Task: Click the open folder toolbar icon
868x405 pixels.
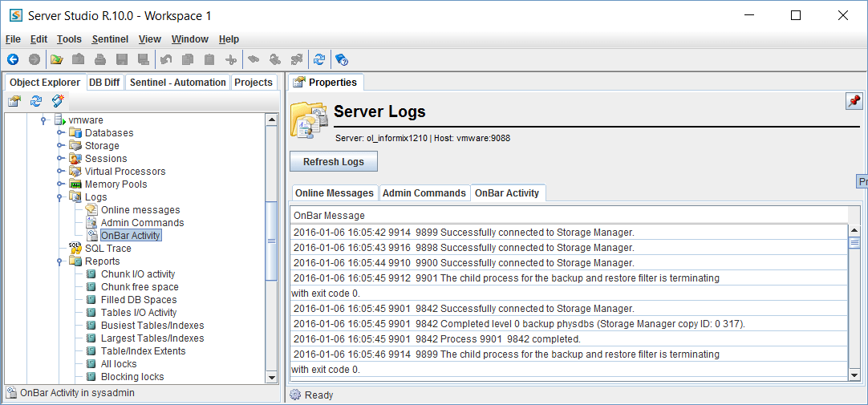Action: pyautogui.click(x=56, y=59)
